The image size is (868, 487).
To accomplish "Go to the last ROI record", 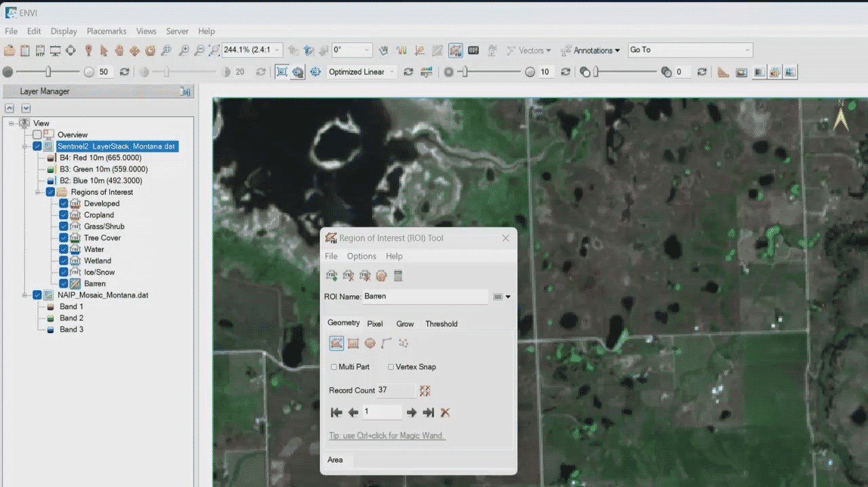I will [428, 412].
